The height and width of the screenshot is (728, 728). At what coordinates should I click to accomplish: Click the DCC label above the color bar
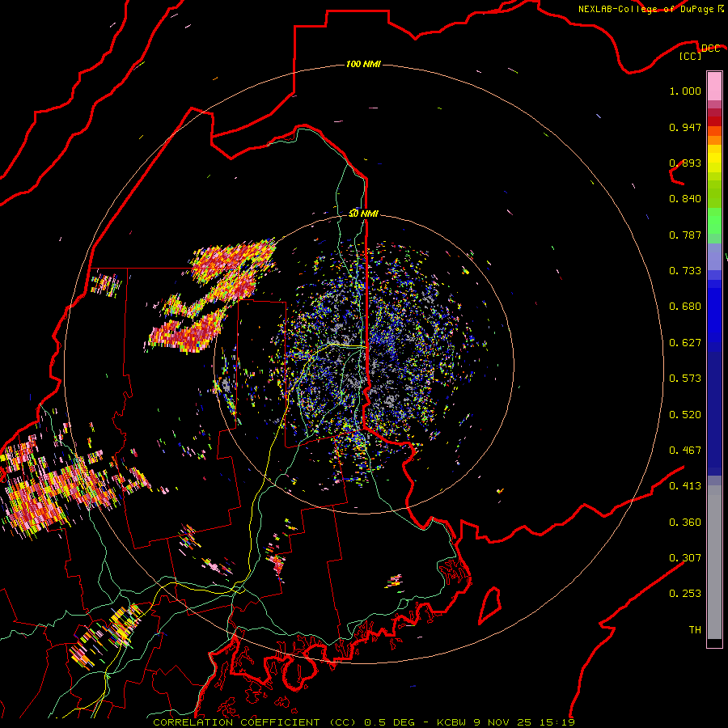(x=710, y=49)
